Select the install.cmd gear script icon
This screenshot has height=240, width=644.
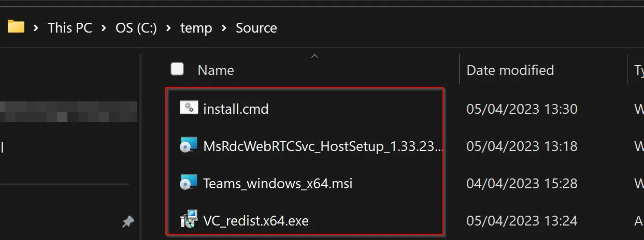(x=188, y=108)
